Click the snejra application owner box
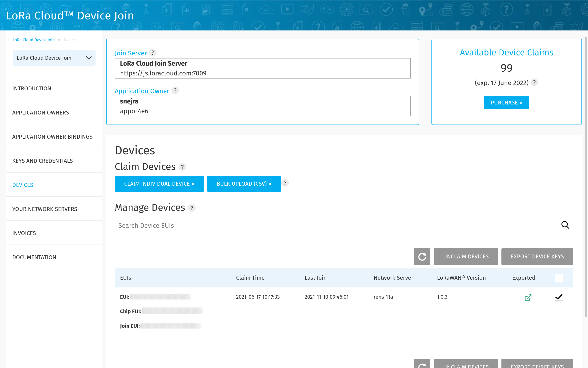The width and height of the screenshot is (588, 368). (x=262, y=106)
